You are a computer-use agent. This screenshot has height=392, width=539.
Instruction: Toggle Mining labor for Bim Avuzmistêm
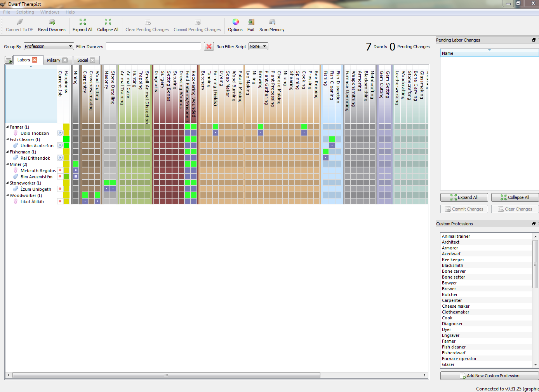coord(76,176)
